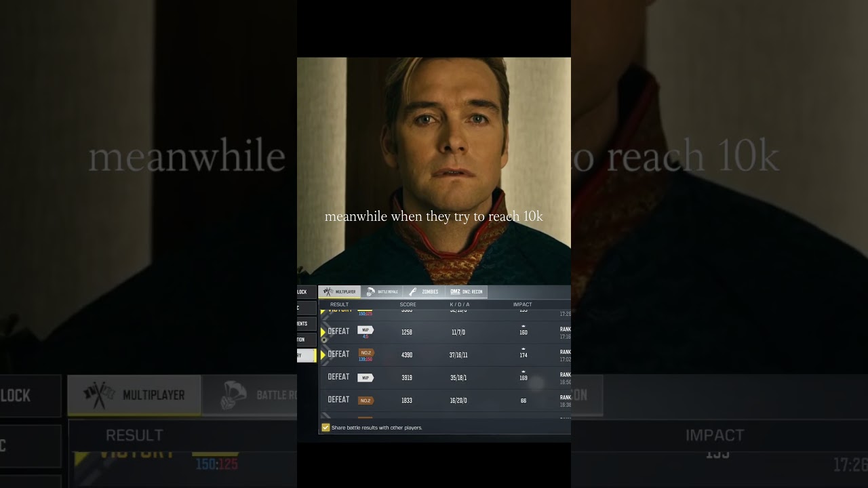
Task: Open the DEFEAT result with score 1833
Action: coord(338,399)
